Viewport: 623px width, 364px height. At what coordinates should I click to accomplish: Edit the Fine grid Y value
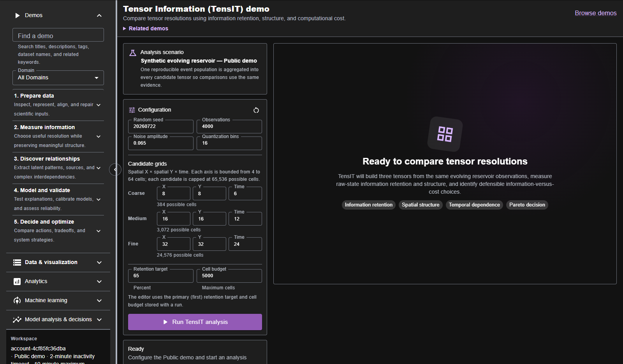pos(209,244)
